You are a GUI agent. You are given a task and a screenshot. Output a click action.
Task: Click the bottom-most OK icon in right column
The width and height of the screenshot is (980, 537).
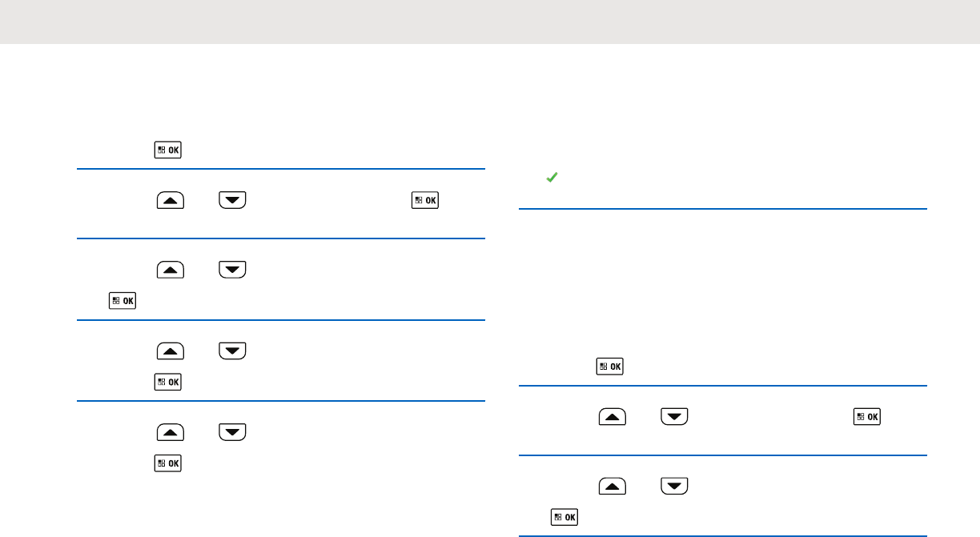pos(565,518)
